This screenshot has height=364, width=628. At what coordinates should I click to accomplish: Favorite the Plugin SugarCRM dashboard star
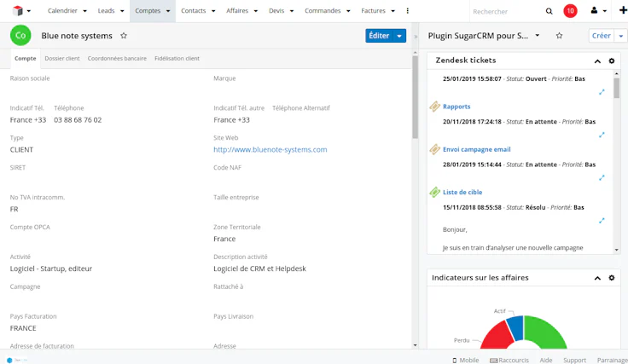click(559, 36)
